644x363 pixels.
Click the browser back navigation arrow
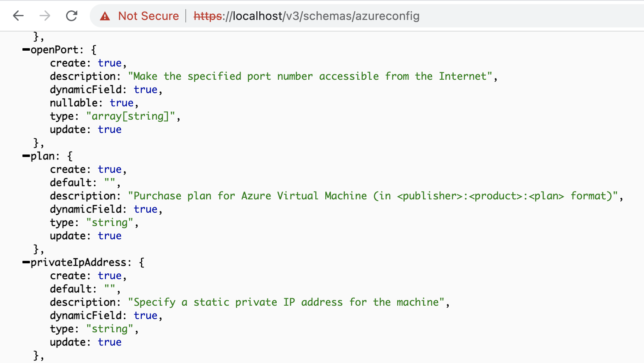click(x=17, y=16)
